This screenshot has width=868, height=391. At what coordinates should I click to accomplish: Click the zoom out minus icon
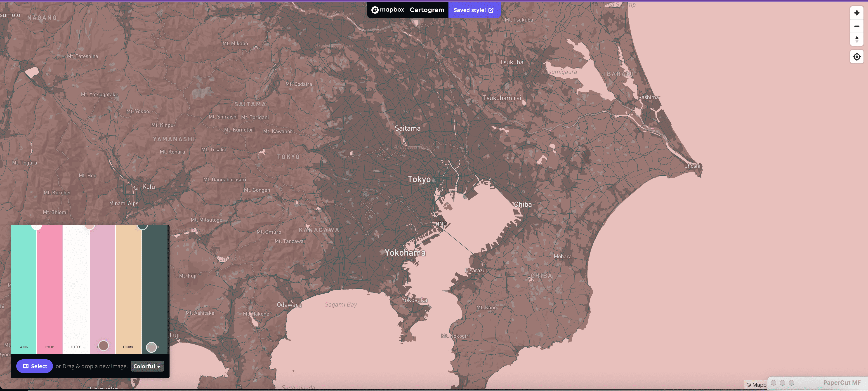(x=857, y=26)
